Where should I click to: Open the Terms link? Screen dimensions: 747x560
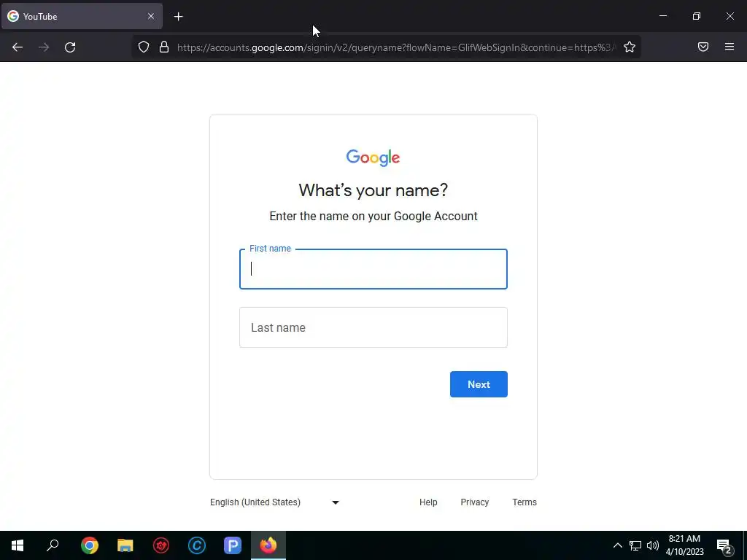(x=525, y=502)
